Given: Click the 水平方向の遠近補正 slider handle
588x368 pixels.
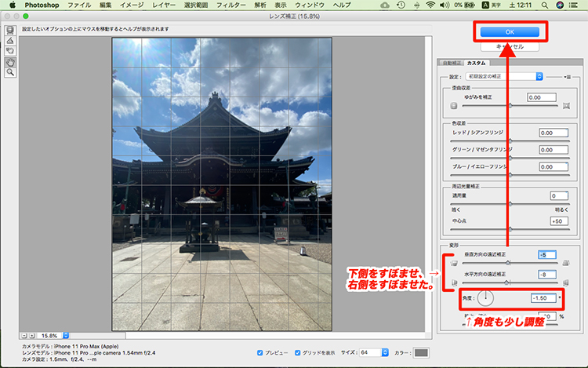Looking at the screenshot, I should [507, 282].
